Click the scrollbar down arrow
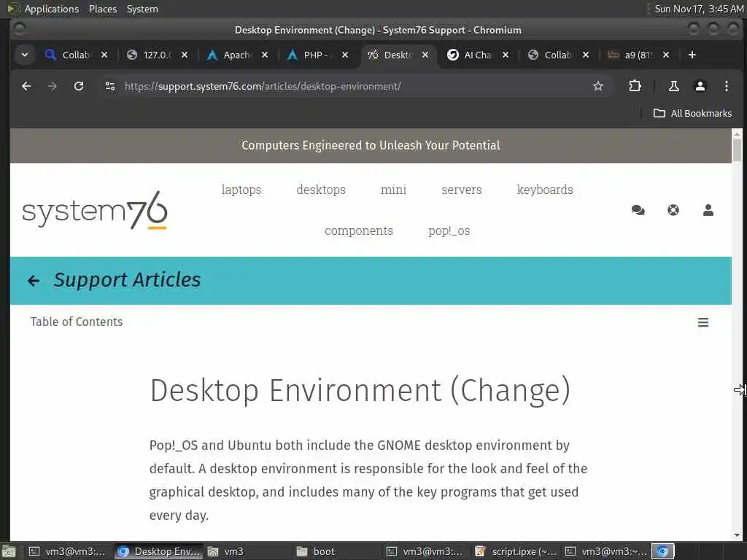 tap(737, 534)
